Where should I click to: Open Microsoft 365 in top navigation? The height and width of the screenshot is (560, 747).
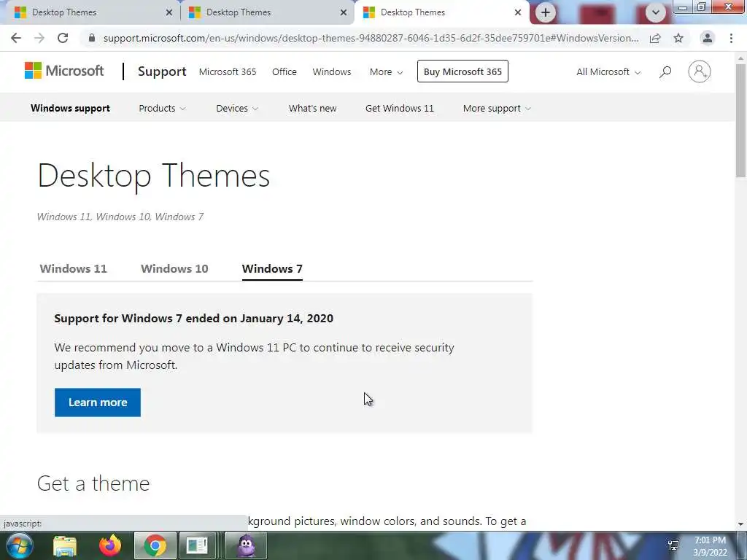pos(228,72)
